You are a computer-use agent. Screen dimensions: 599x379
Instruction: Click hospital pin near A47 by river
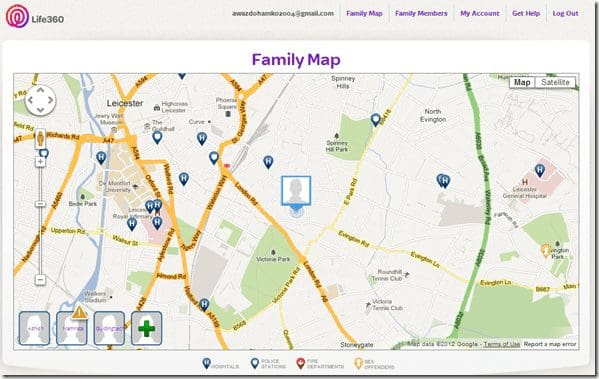[x=101, y=157]
